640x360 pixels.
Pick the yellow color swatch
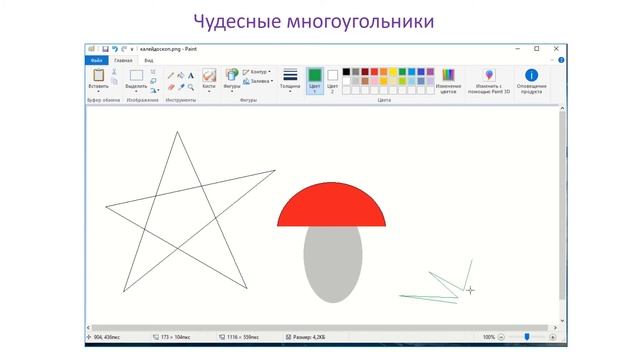click(x=393, y=72)
